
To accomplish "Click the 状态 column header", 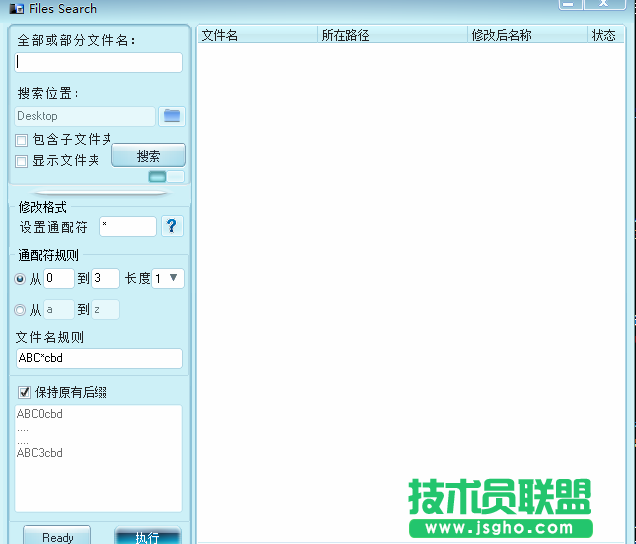I will point(606,35).
